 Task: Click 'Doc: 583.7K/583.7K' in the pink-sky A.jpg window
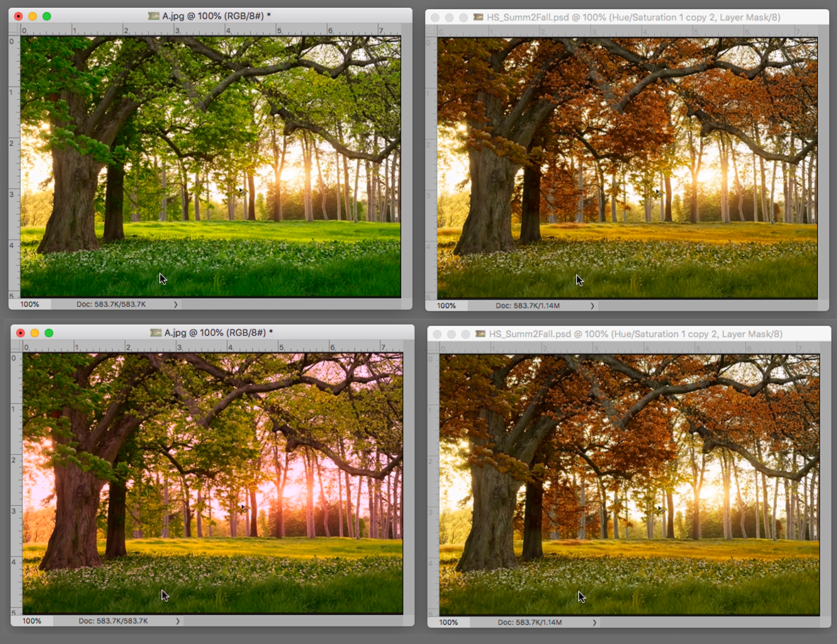[x=113, y=621]
